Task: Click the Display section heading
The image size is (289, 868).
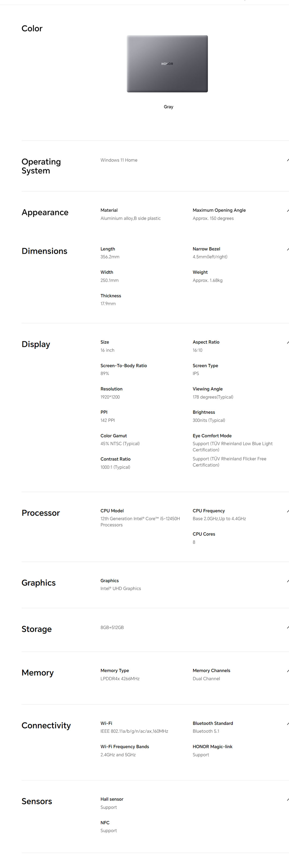Action: coord(36,344)
